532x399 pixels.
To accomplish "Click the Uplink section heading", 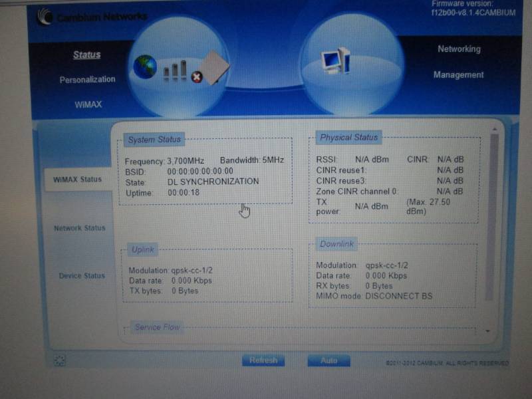I will 143,250.
